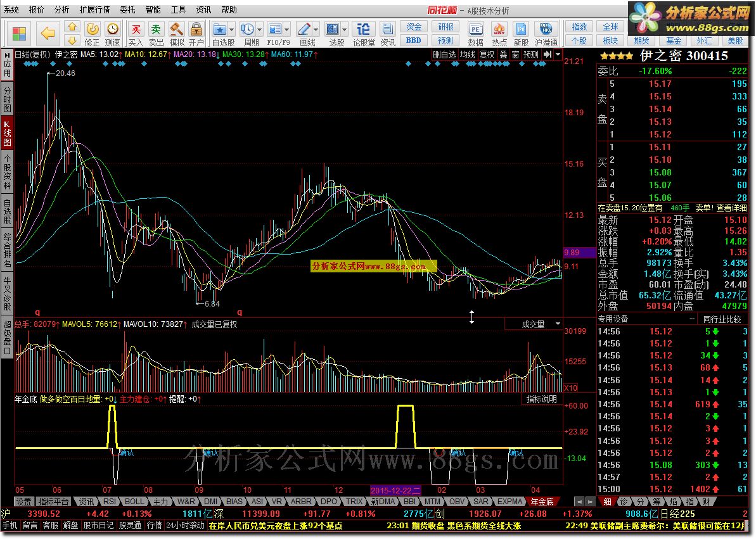756x539 pixels.
Task: Click the yellow up arrow toolbar icon
Action: (x=72, y=27)
